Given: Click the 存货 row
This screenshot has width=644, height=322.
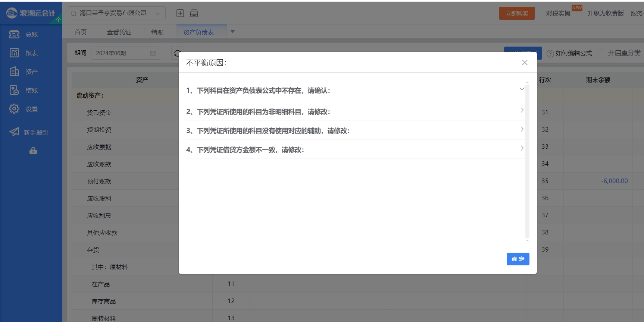Looking at the screenshot, I should click(93, 250).
